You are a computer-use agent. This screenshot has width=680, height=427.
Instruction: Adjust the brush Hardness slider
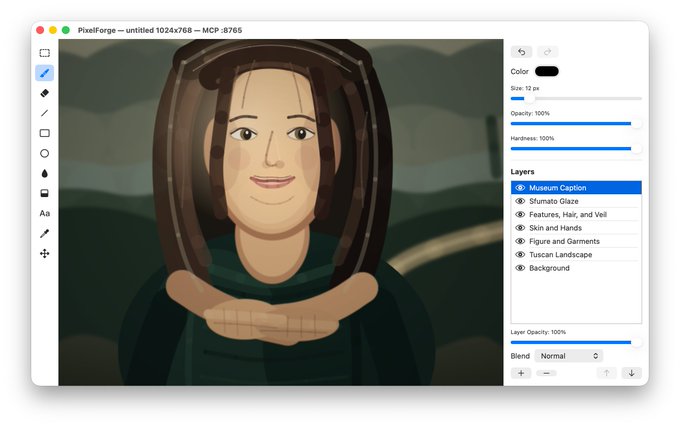576,149
